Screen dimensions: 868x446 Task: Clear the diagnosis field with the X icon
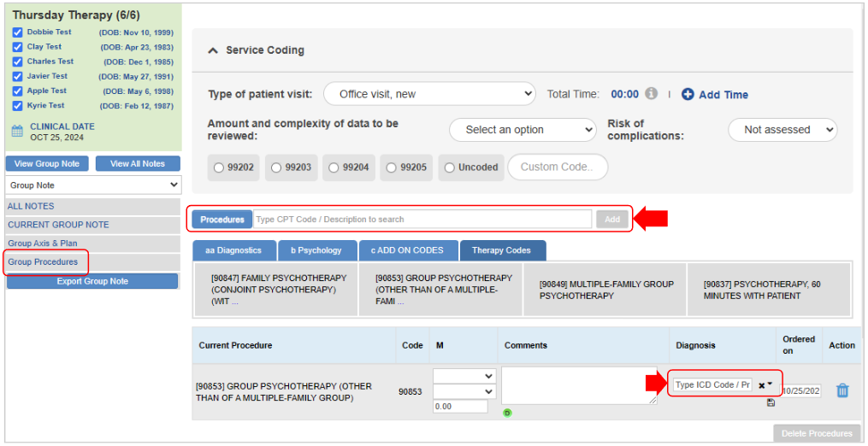point(761,385)
